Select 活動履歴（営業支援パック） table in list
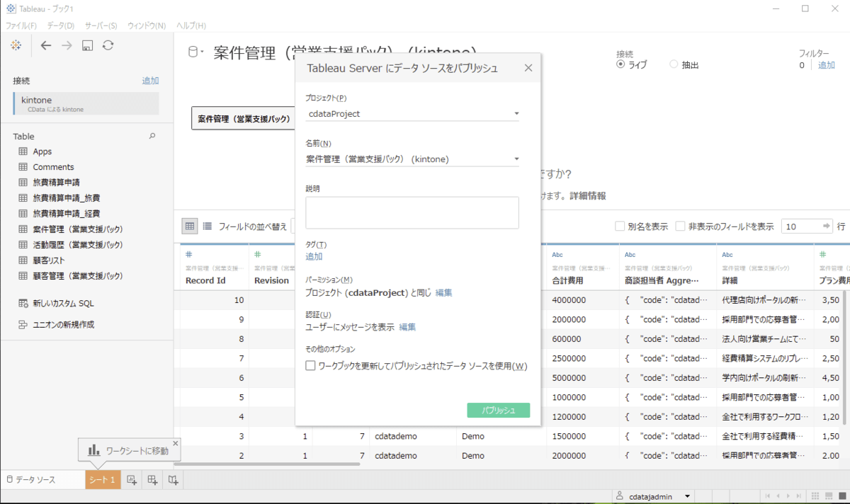 (78, 245)
